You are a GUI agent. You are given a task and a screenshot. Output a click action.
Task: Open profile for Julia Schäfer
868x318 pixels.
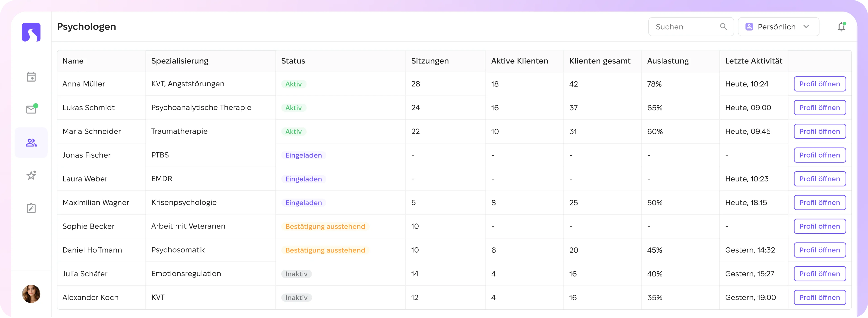(x=819, y=274)
